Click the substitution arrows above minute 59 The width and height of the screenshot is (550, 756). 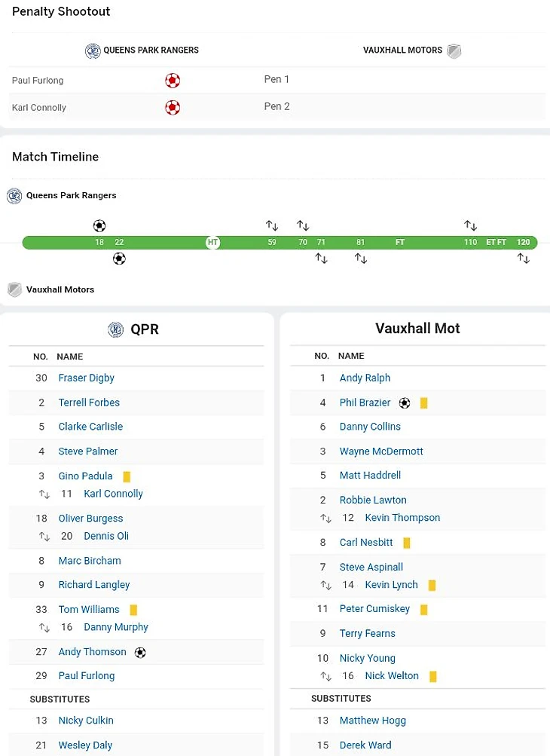[272, 225]
